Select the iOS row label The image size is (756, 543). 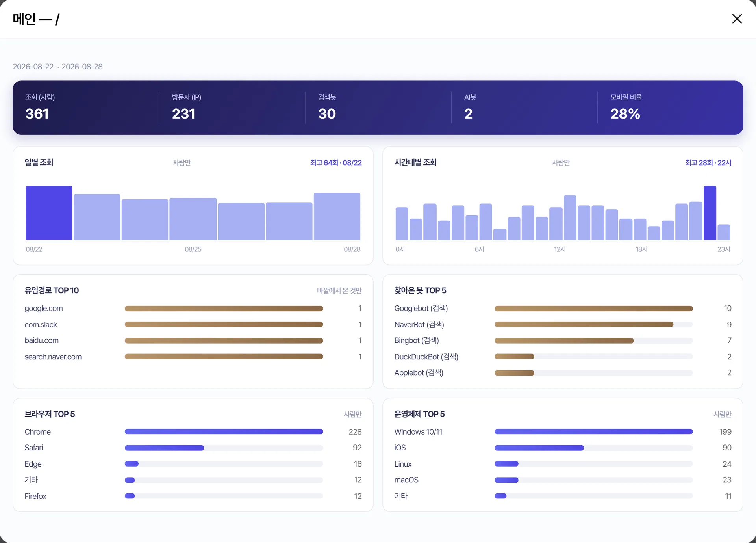coord(400,448)
